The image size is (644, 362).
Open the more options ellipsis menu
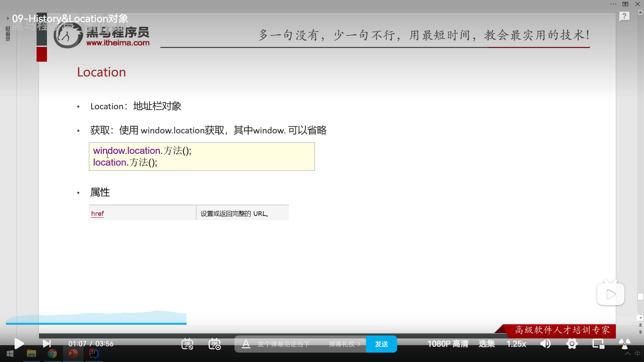(613, 4)
